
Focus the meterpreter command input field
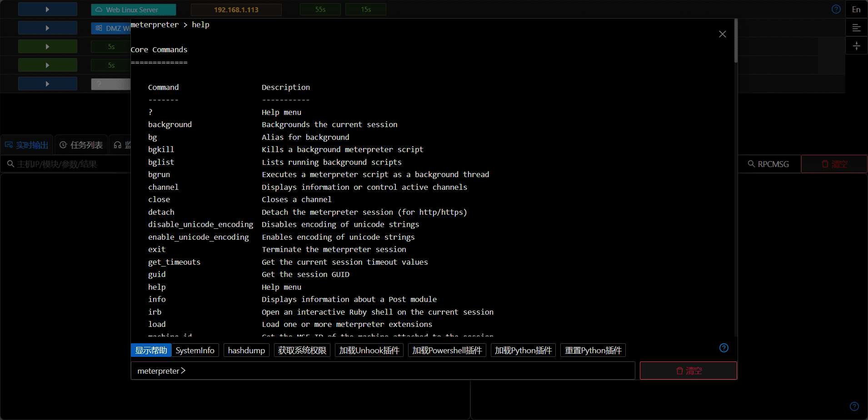[383, 371]
